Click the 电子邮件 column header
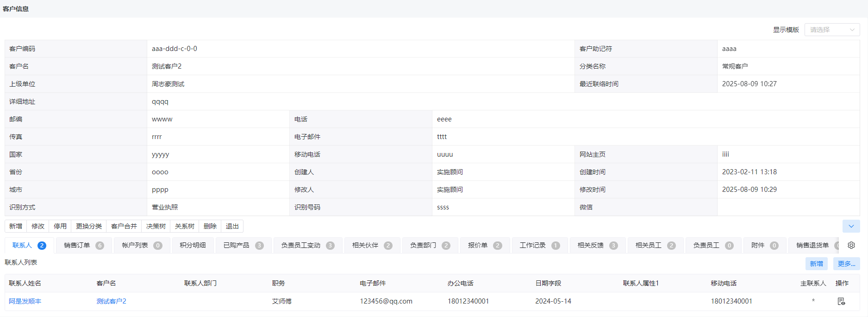This screenshot has width=868, height=317. click(x=373, y=283)
